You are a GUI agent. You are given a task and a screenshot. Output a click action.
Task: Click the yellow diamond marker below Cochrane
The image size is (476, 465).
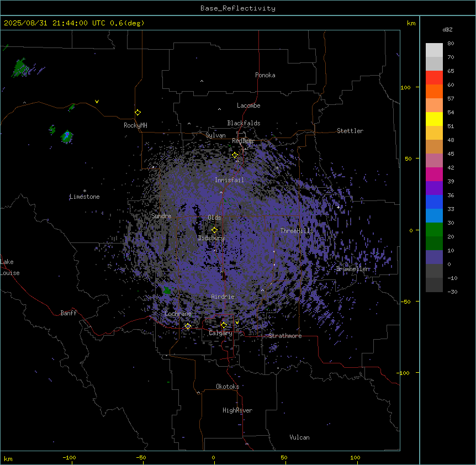(x=188, y=326)
